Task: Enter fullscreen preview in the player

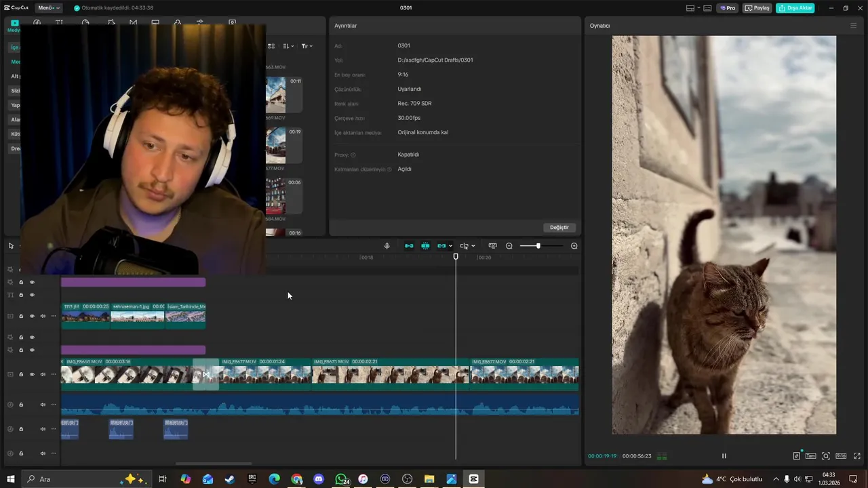Action: point(857,456)
